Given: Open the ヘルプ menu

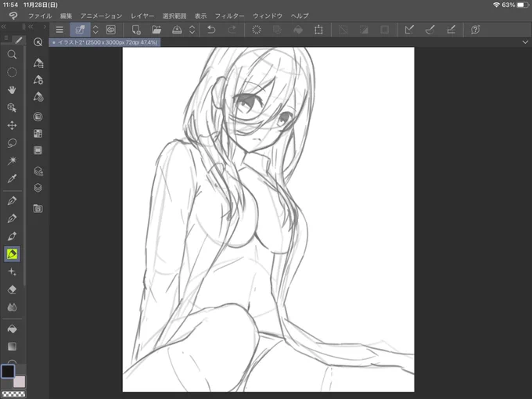Looking at the screenshot, I should tap(300, 16).
